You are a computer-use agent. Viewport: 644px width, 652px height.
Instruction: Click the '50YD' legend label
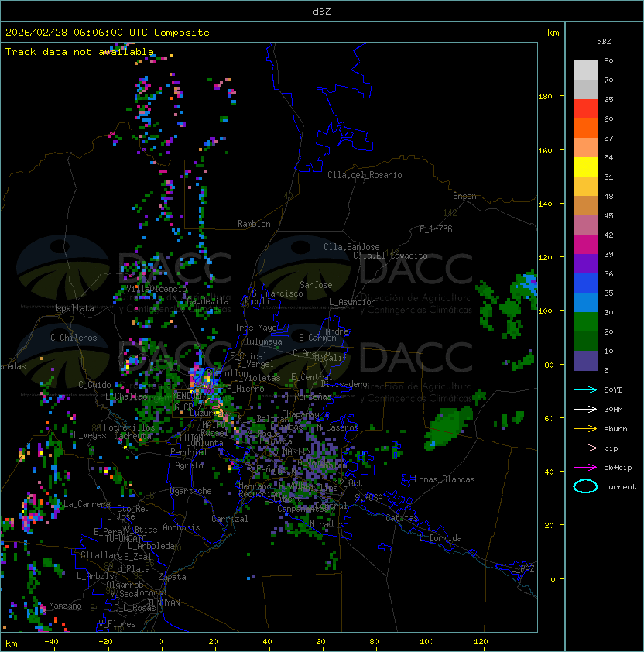point(613,390)
